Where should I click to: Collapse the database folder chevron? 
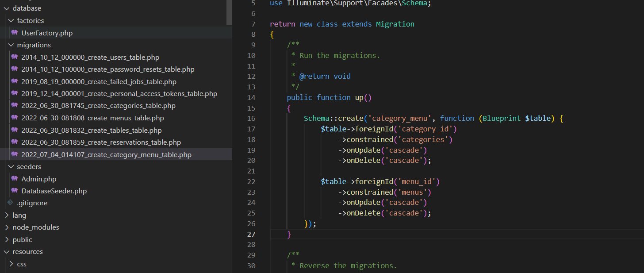pyautogui.click(x=7, y=8)
